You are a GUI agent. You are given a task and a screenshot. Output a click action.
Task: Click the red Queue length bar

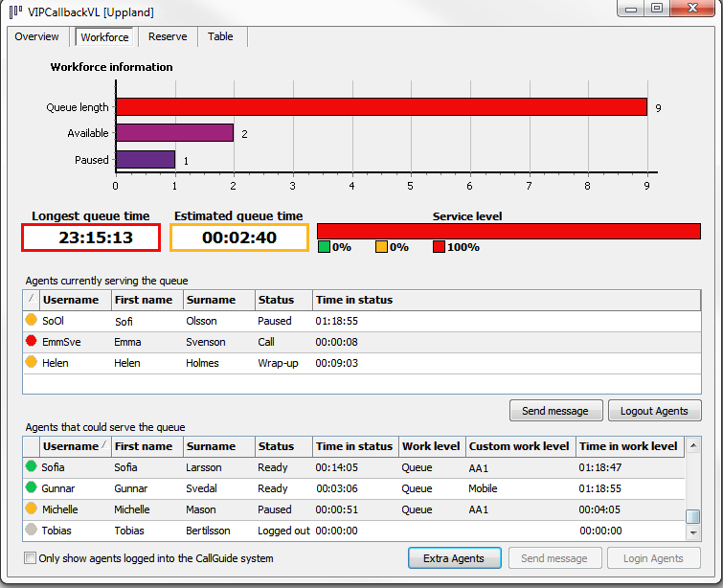coord(381,107)
